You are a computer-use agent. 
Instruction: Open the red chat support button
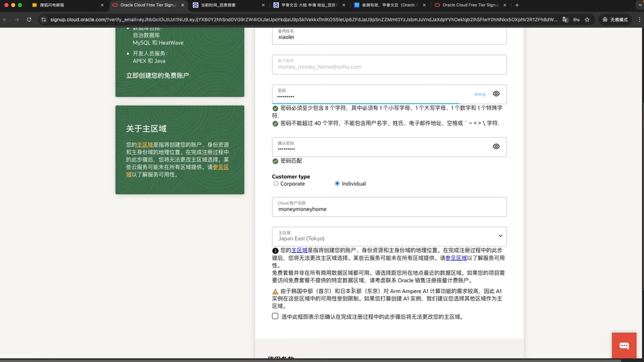point(624,345)
